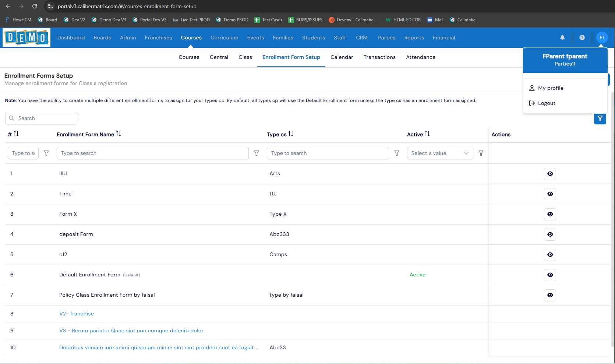Open filter options for # column
The width and height of the screenshot is (615, 364).
click(46, 153)
